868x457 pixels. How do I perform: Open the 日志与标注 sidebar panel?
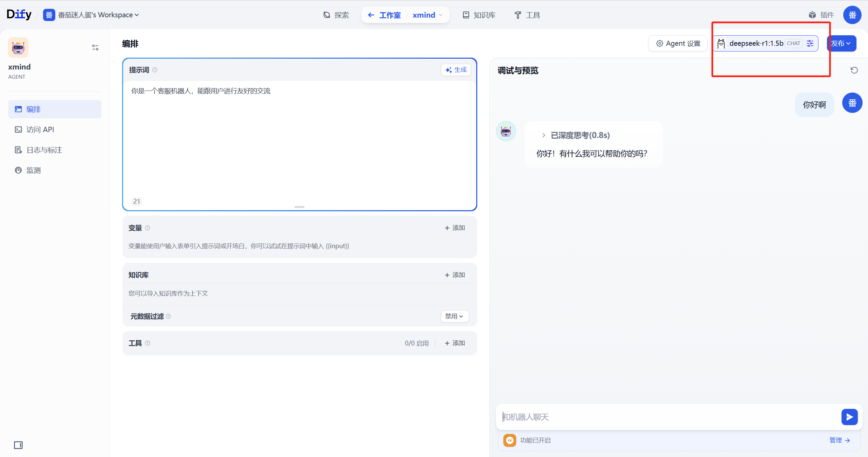tap(44, 150)
